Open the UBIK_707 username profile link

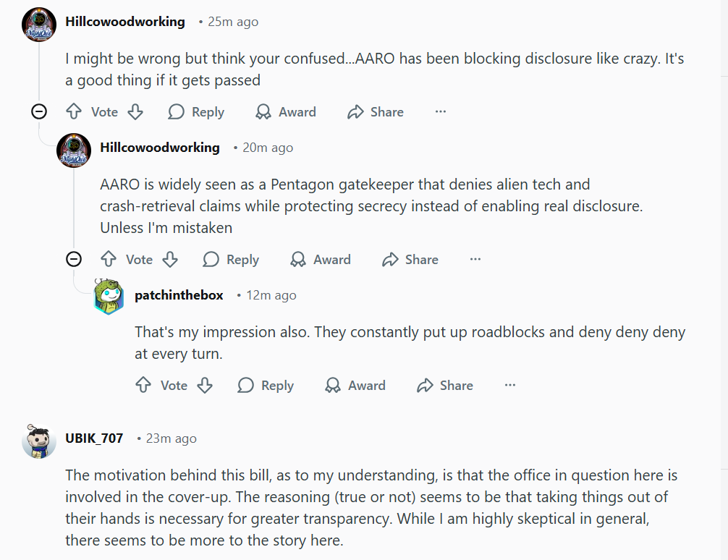pos(94,438)
